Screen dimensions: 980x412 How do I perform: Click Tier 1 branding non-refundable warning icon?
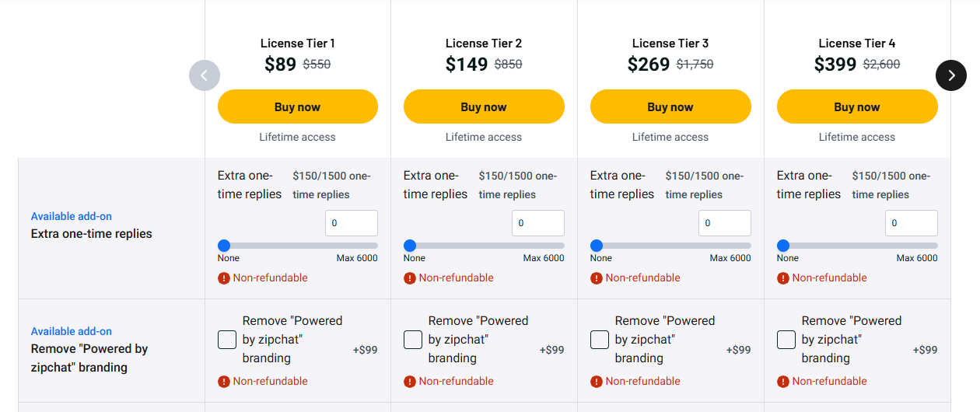tap(224, 382)
